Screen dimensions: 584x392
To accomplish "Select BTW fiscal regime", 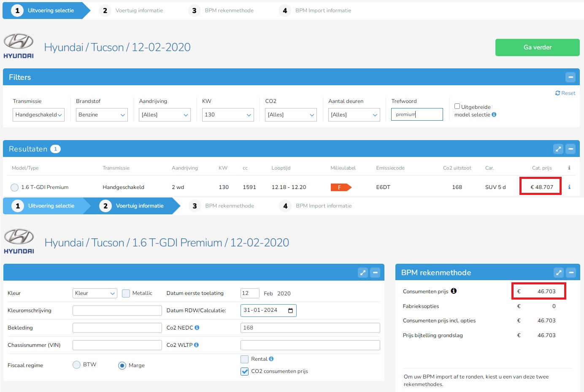I will [x=76, y=365].
